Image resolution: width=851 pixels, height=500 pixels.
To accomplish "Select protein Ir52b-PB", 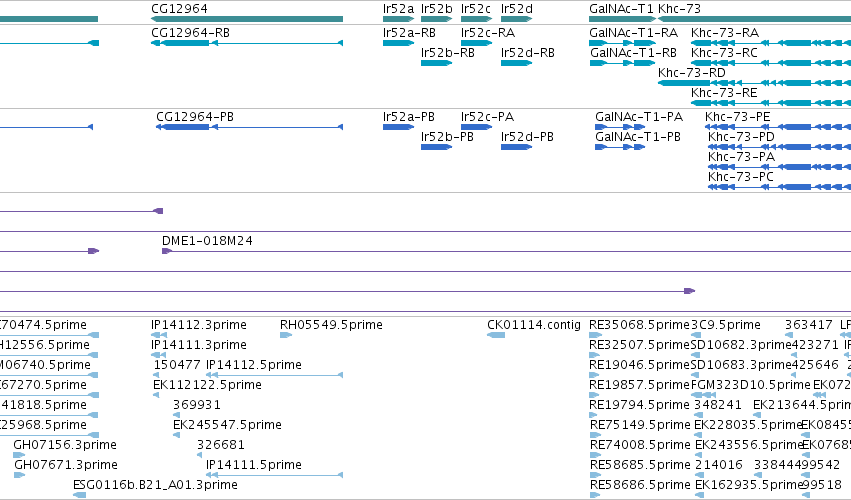I will pos(447,137).
